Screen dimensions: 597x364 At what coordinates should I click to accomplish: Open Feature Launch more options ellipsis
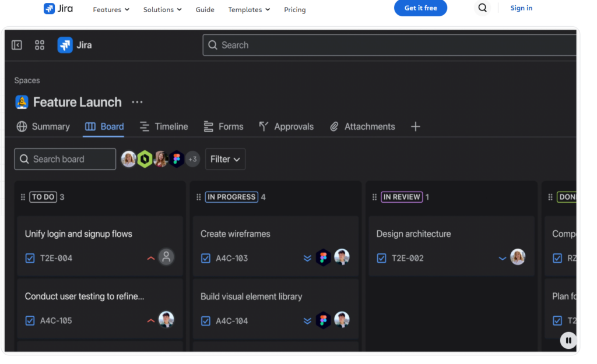coord(137,103)
